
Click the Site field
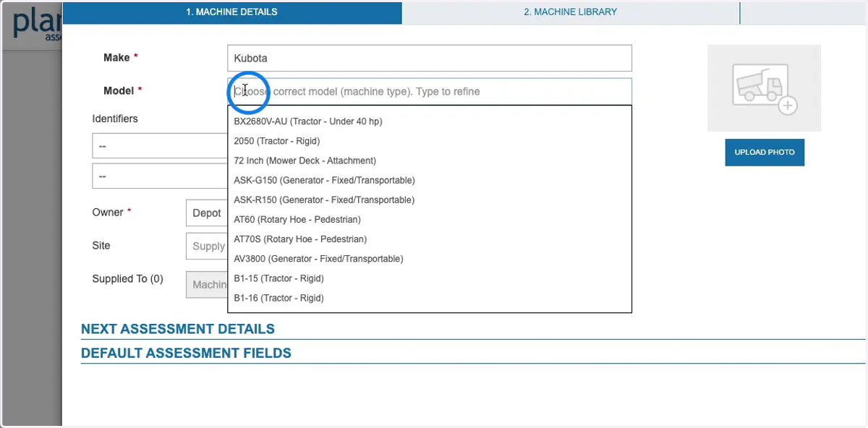[x=207, y=246]
